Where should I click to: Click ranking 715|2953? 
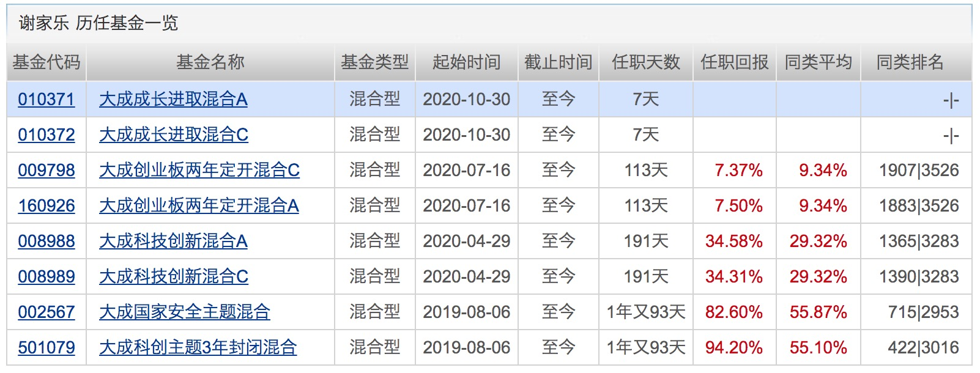click(924, 312)
